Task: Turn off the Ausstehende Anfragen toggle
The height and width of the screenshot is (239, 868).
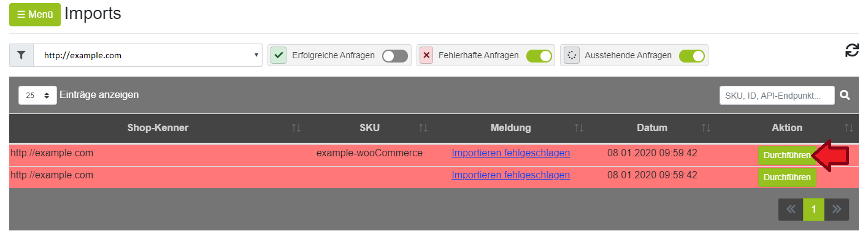Action: (x=691, y=56)
